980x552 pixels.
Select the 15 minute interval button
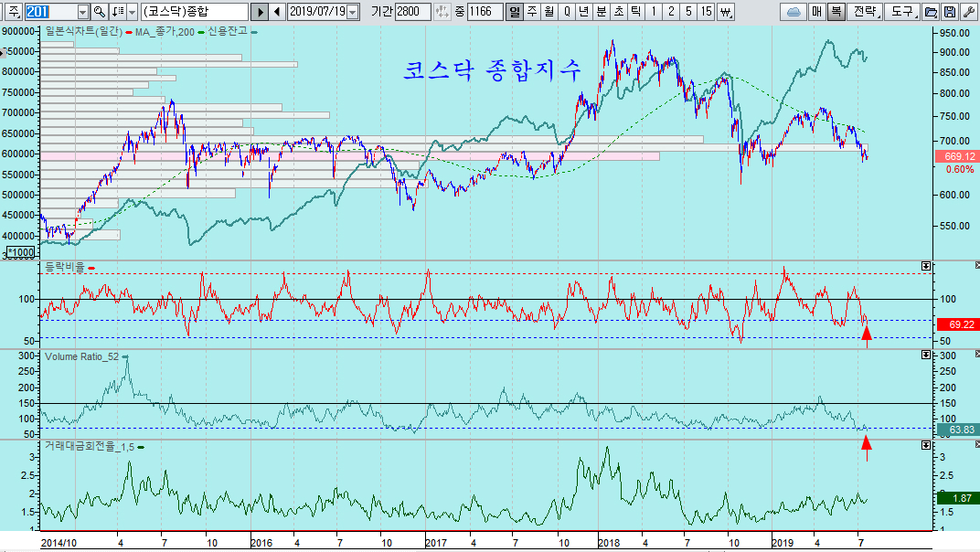(x=706, y=12)
